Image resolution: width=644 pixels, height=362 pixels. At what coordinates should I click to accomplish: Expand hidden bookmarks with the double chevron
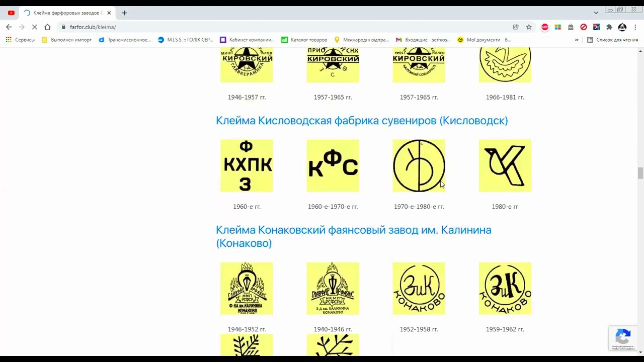[577, 40]
